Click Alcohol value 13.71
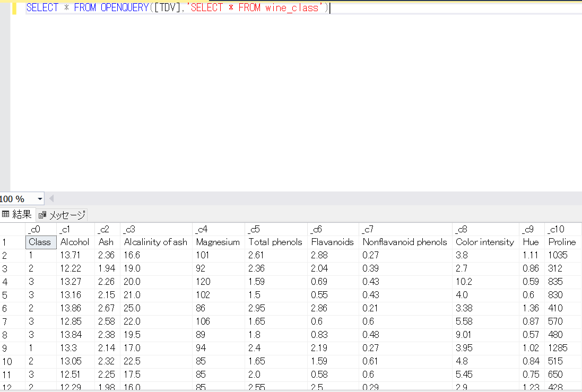 [x=76, y=255]
